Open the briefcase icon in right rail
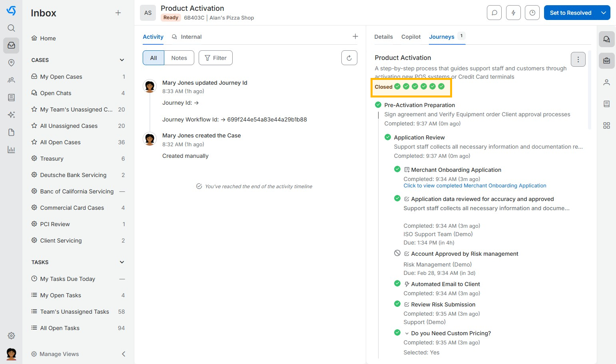Image resolution: width=616 pixels, height=364 pixels. [x=606, y=61]
